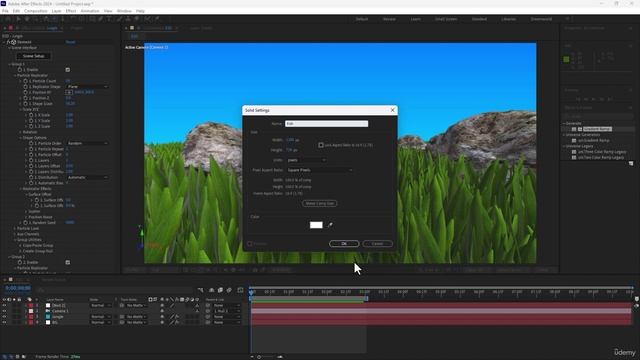Toggle the Group 2 Enable checkbox

pos(68,262)
